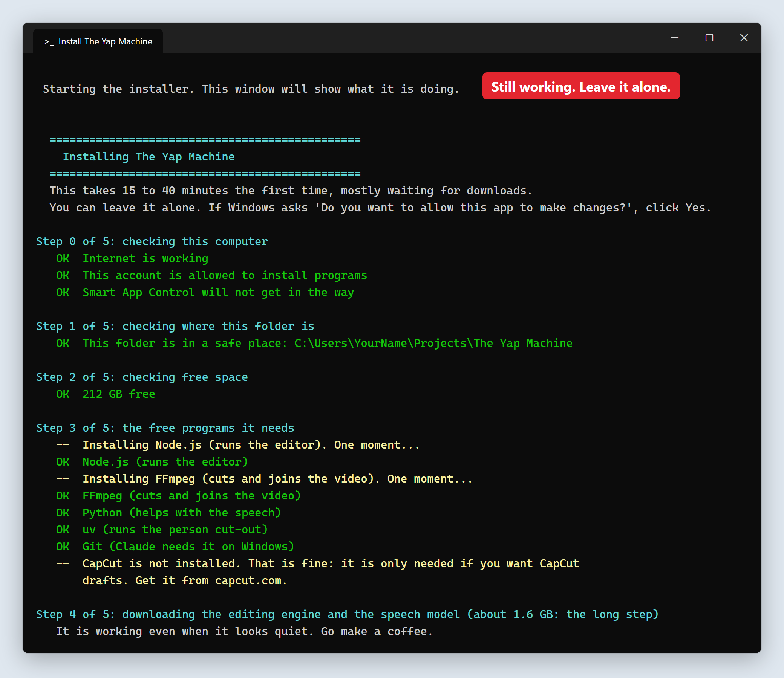Click the Step 0 of 5 heading

click(152, 241)
